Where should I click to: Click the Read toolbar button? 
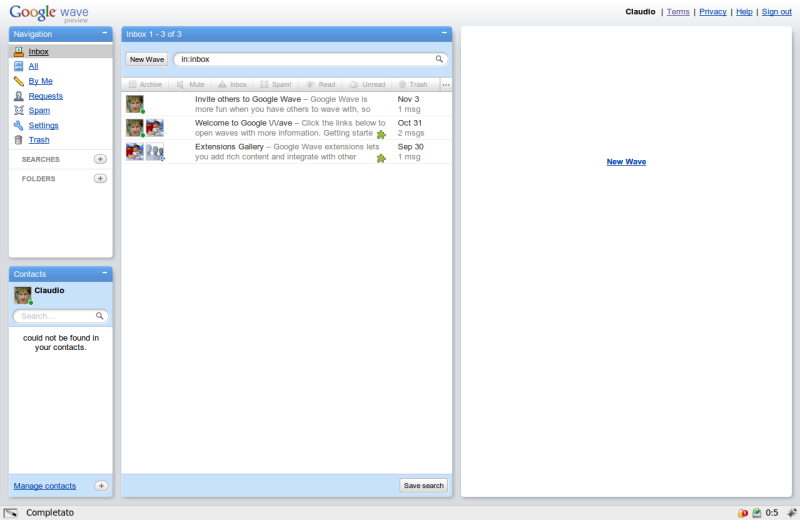320,85
